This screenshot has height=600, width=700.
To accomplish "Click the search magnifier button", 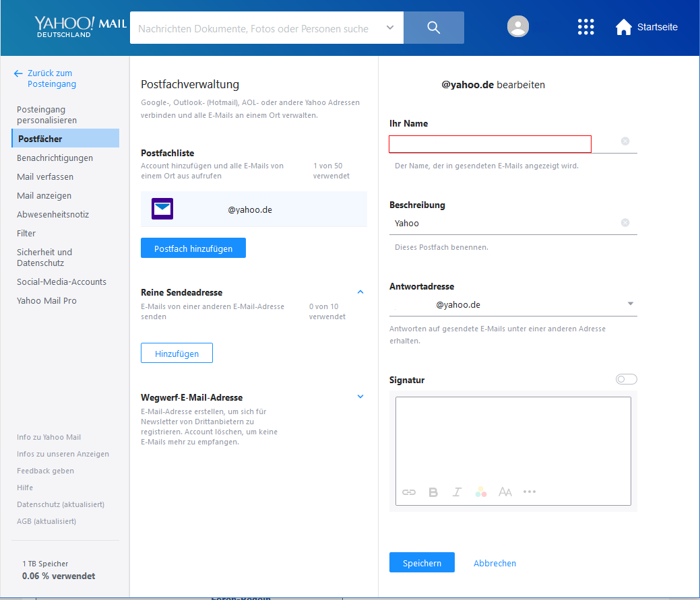I will [433, 28].
